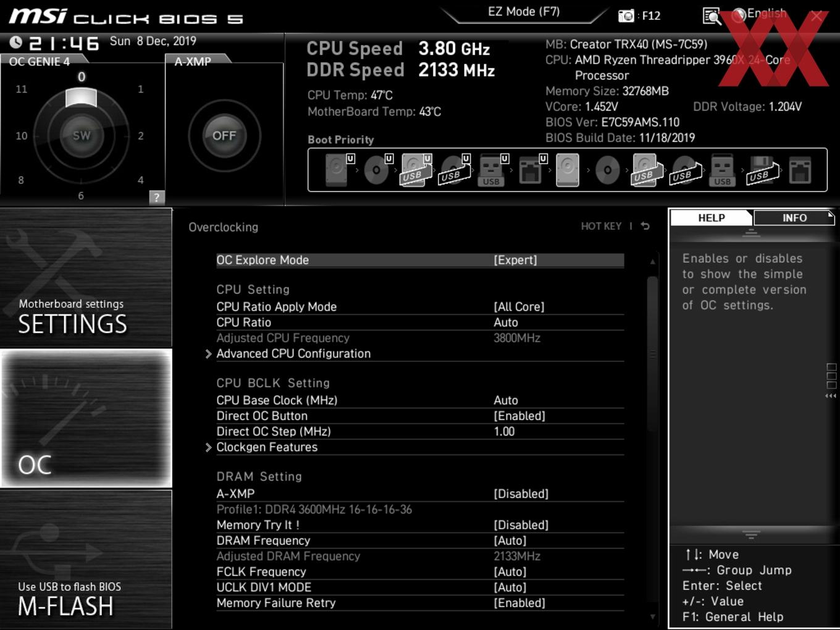This screenshot has width=840, height=630.
Task: Switch to the INFO tab
Action: [x=794, y=217]
